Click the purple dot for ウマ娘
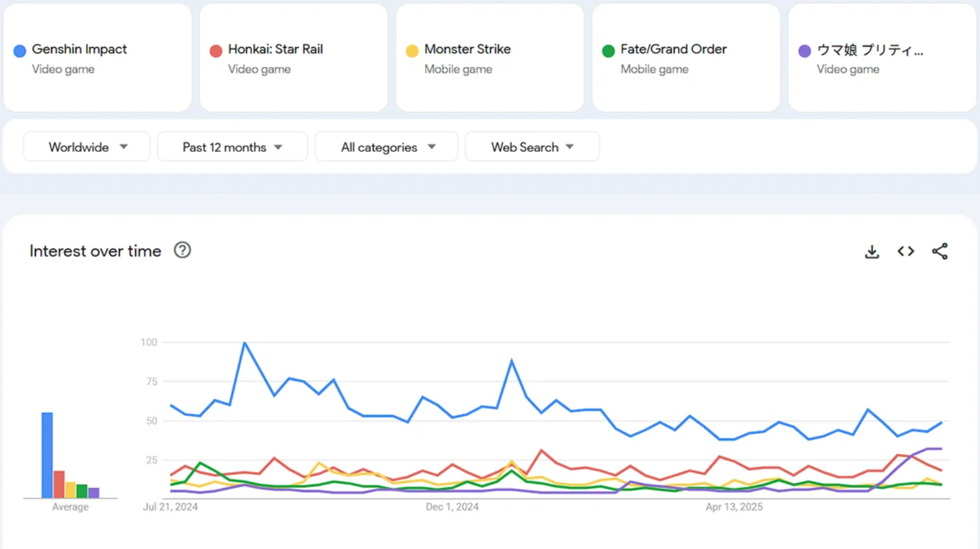This screenshot has width=980, height=549. [x=804, y=50]
